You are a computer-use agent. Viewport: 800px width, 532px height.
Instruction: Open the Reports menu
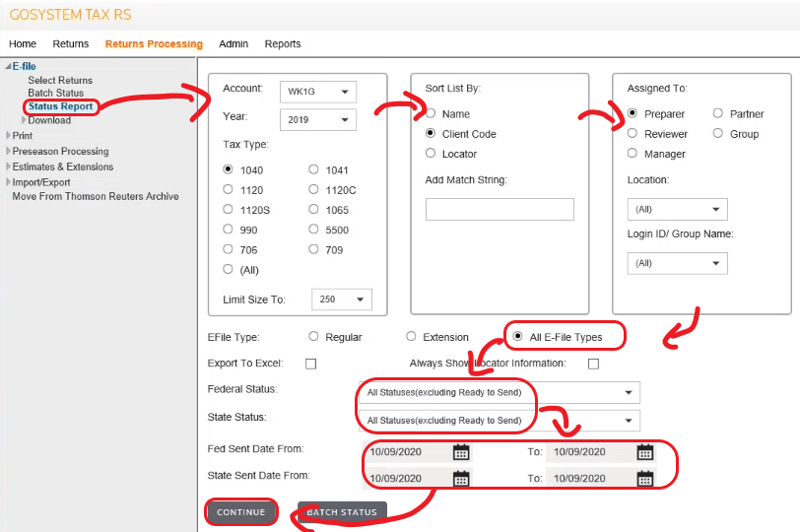click(x=283, y=44)
